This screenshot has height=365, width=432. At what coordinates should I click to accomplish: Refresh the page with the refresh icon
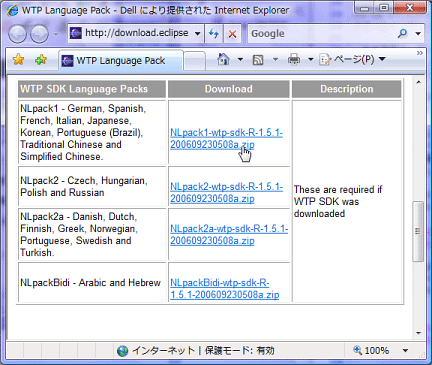point(214,33)
